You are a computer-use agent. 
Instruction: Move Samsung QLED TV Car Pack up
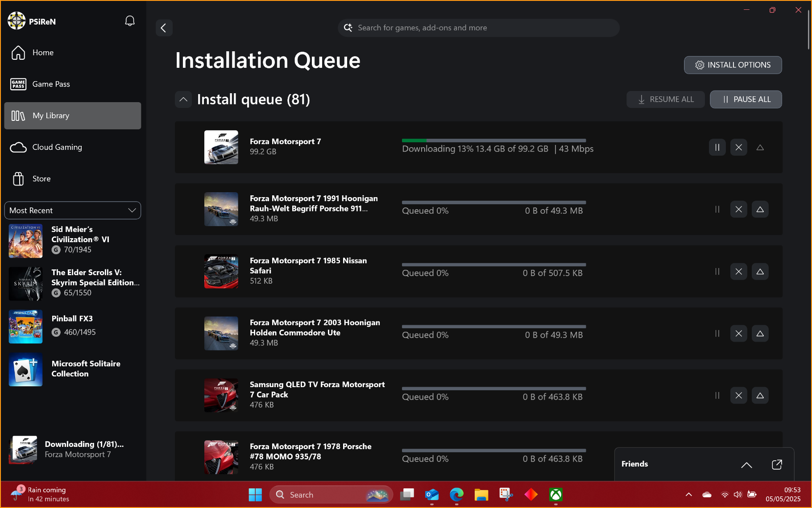tap(760, 395)
